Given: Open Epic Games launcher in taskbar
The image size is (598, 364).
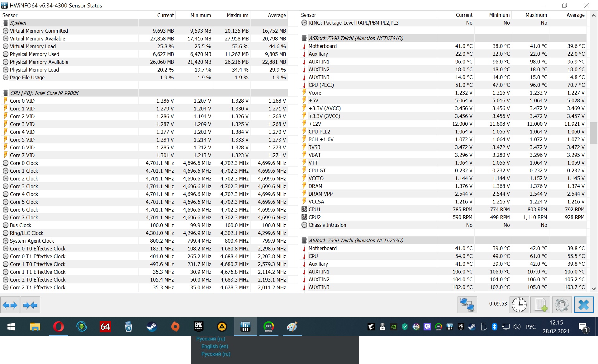Looking at the screenshot, I should tap(198, 327).
